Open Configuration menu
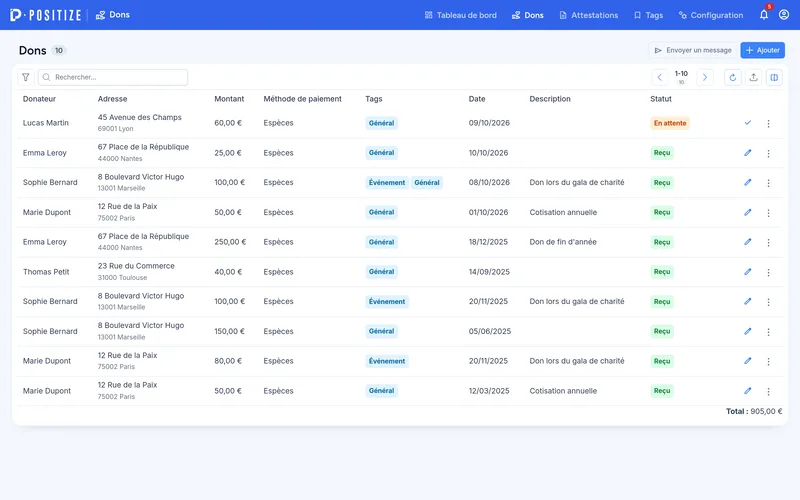 711,15
